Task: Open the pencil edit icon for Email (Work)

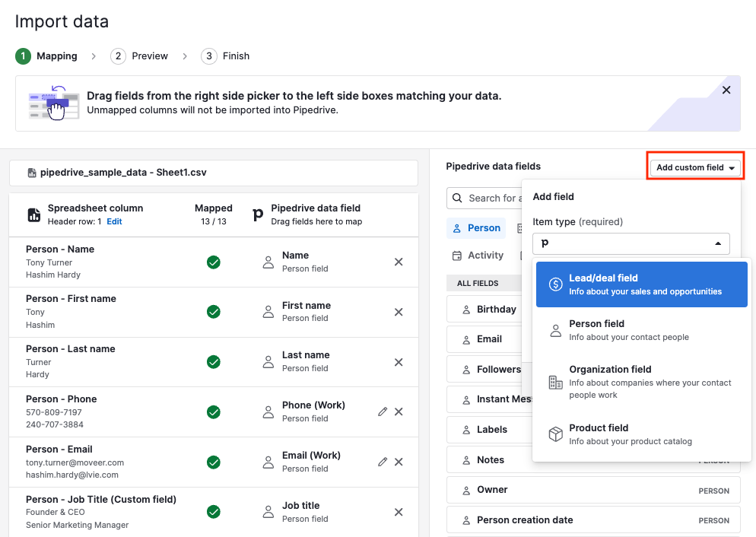Action: [383, 462]
